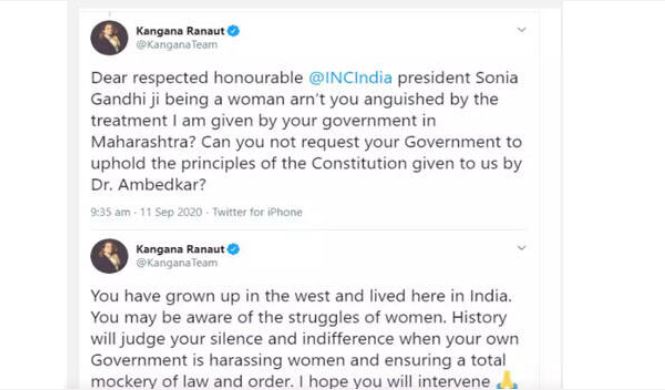
Task: Click the Dr. Ambedkar line of text
Action: pos(148,184)
